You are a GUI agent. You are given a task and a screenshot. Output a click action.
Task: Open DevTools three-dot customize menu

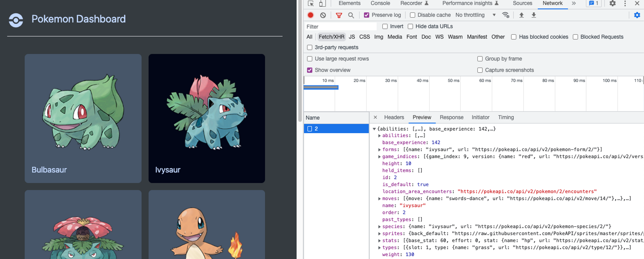[x=625, y=4]
